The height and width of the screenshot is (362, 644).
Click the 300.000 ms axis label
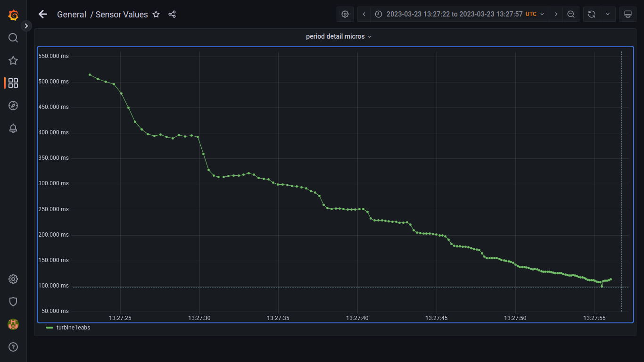[53, 183]
